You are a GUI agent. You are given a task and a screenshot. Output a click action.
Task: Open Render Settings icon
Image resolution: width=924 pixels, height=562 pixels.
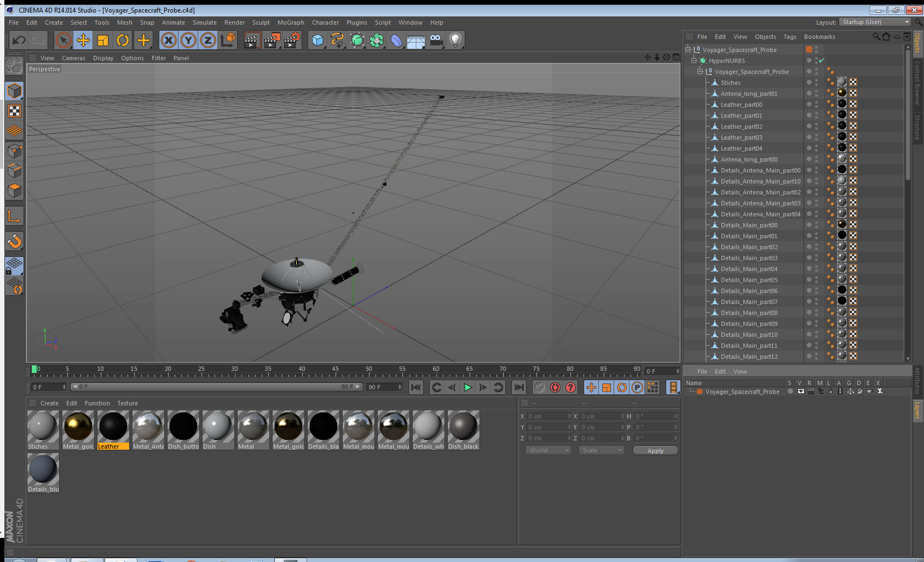[292, 40]
